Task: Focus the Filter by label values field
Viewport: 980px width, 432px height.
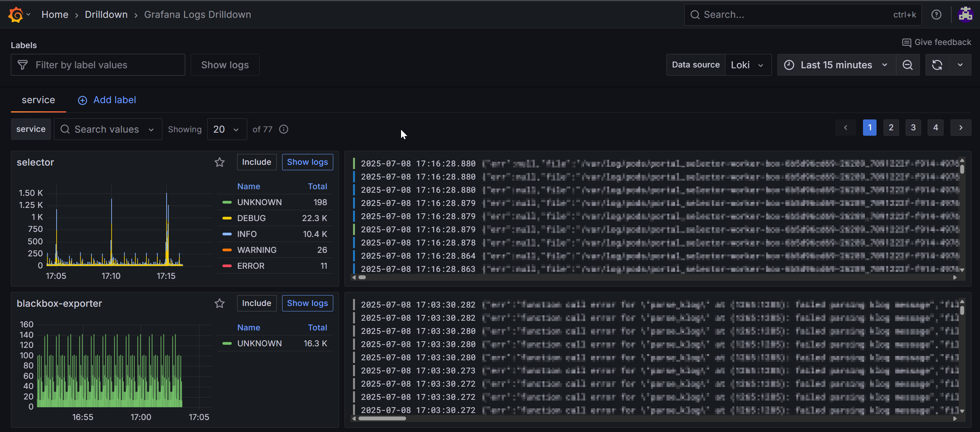Action: click(x=98, y=65)
